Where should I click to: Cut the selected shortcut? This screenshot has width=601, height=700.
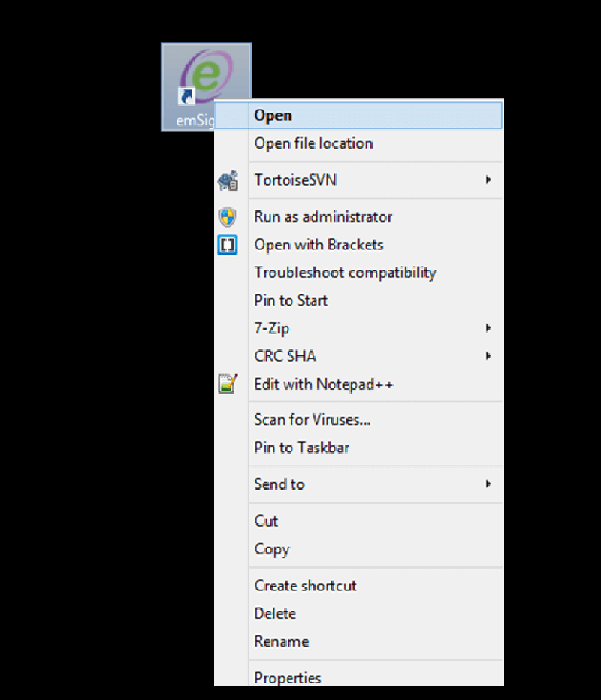point(266,521)
